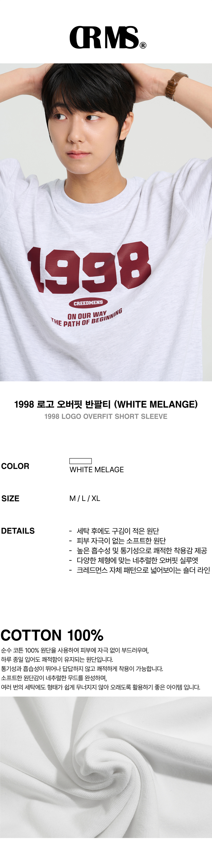This screenshot has width=212, height=868.
Task: Click the M / L / XL size text
Action: click(x=85, y=498)
